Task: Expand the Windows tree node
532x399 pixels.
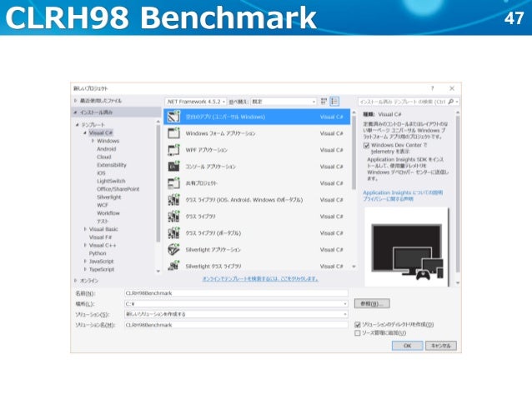Action: pos(93,141)
